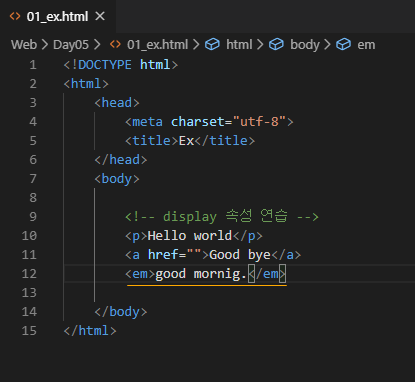Click the 'Ex' title text
415x382 pixels.
(186, 141)
